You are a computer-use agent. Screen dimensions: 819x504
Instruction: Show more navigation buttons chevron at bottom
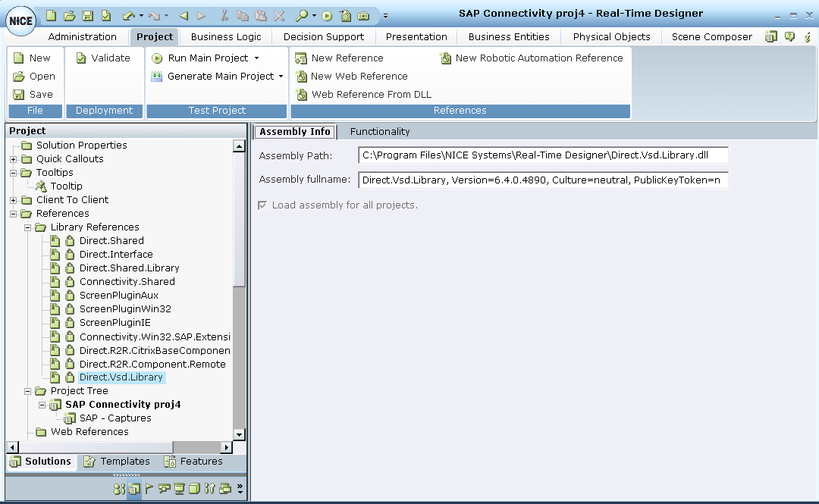click(240, 489)
